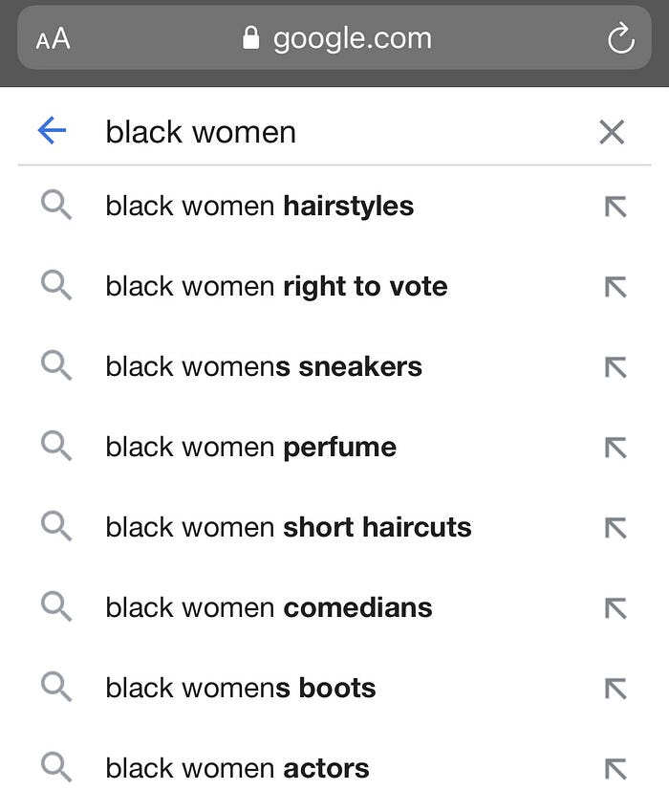The height and width of the screenshot is (812, 669).
Task: Tap the arrow beside 'comedians' suggestion
Action: (615, 608)
